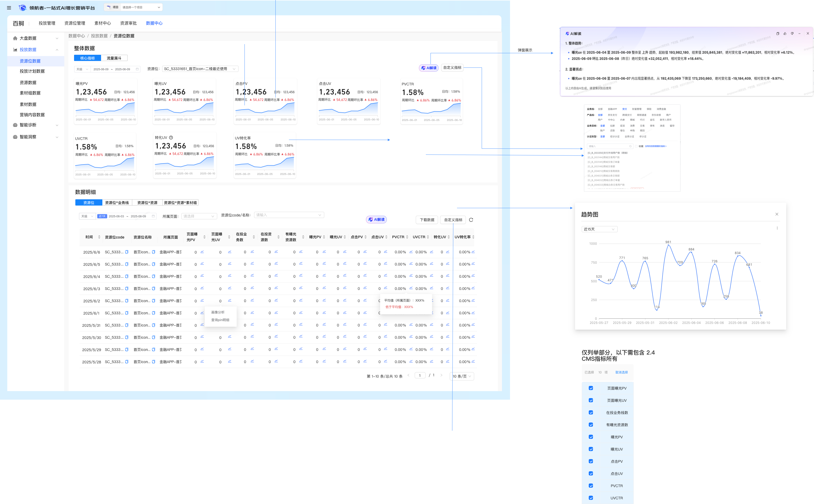This screenshot has width=814, height=504.
Task: Open trend chart for 2025/6/5 页面曝光PV
Action: 202,264
